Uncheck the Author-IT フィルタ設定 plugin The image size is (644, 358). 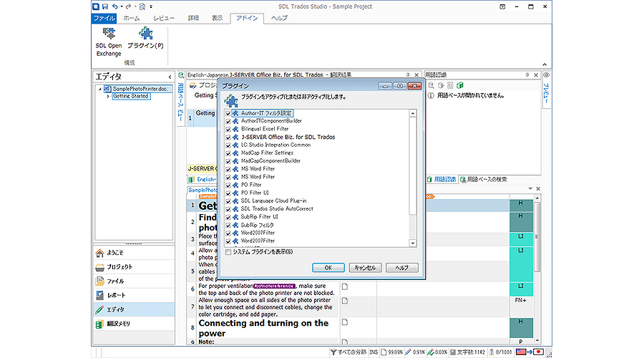coord(228,113)
